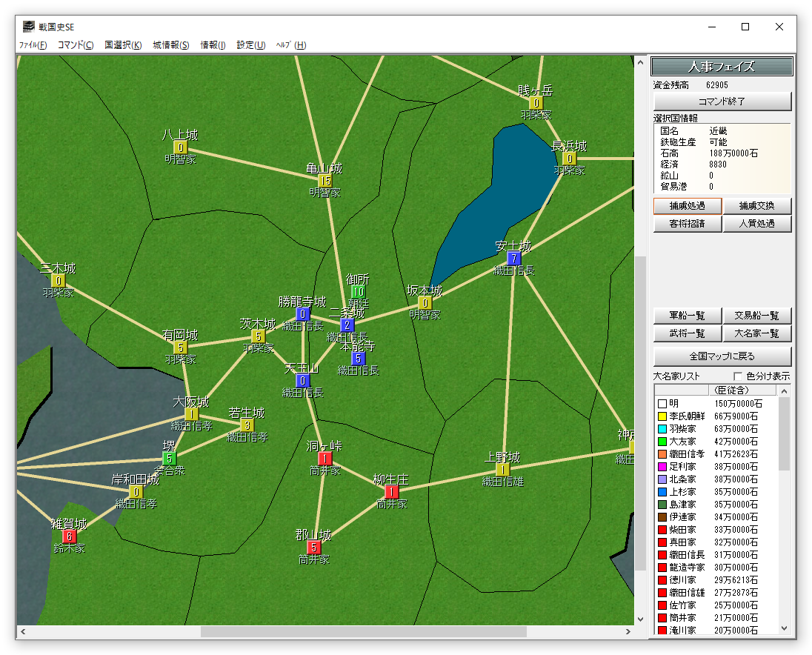The image size is (812, 655).
Task: Click the map's horizontal scrollbar right arrow
Action: [628, 632]
